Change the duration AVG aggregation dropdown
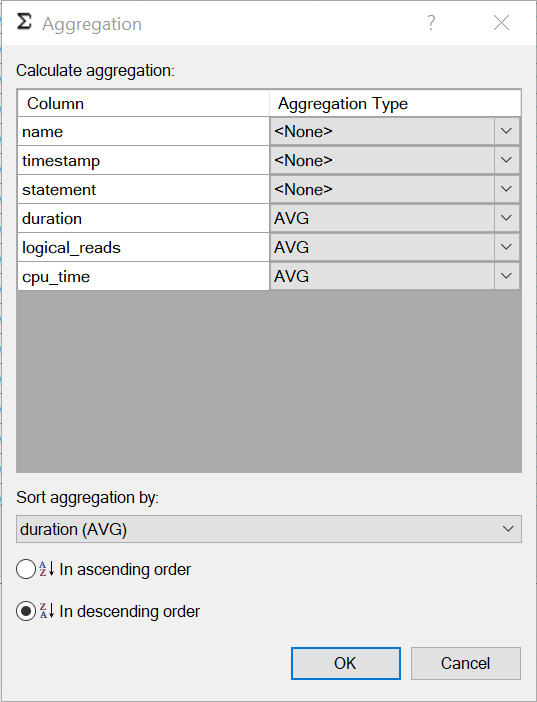 (x=395, y=218)
